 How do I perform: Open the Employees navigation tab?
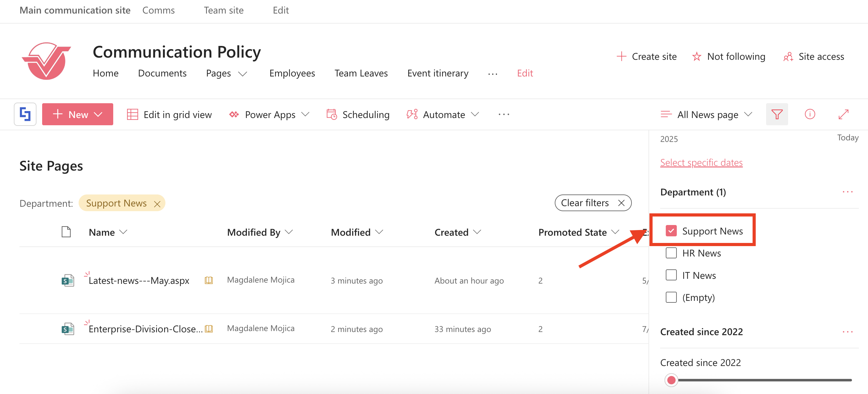[x=292, y=73]
